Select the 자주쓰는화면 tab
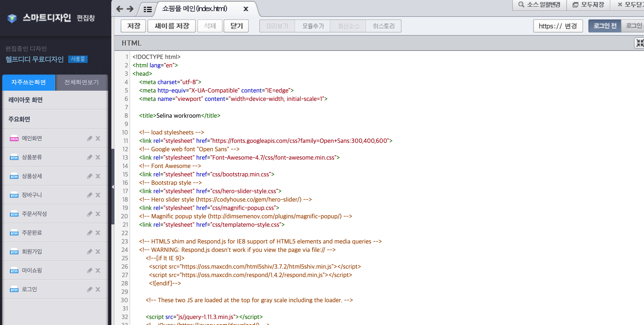 coord(29,82)
